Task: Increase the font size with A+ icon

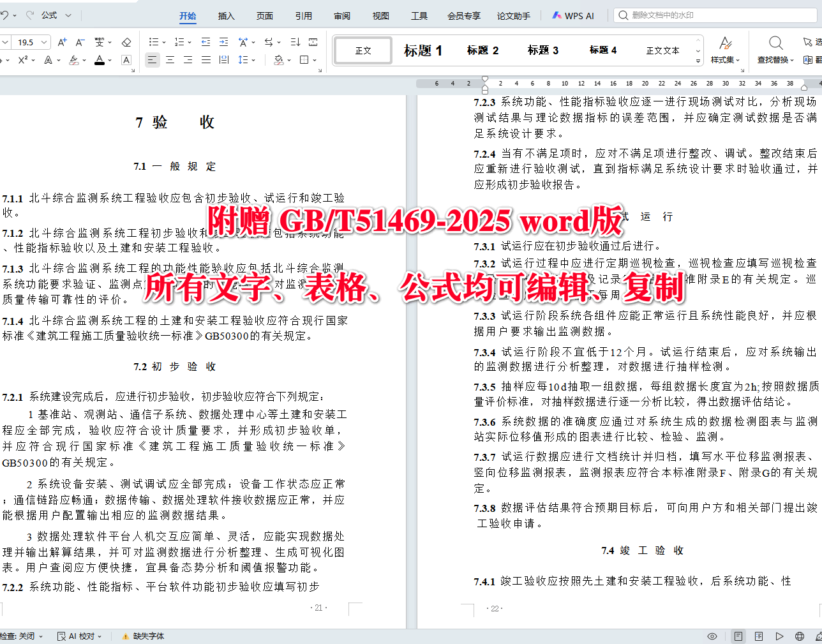Action: tap(62, 42)
